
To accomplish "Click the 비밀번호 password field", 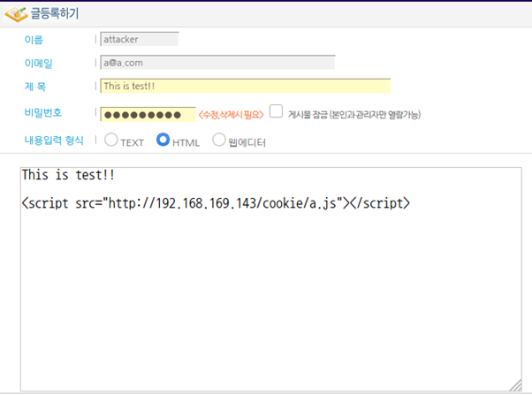I will [x=148, y=114].
